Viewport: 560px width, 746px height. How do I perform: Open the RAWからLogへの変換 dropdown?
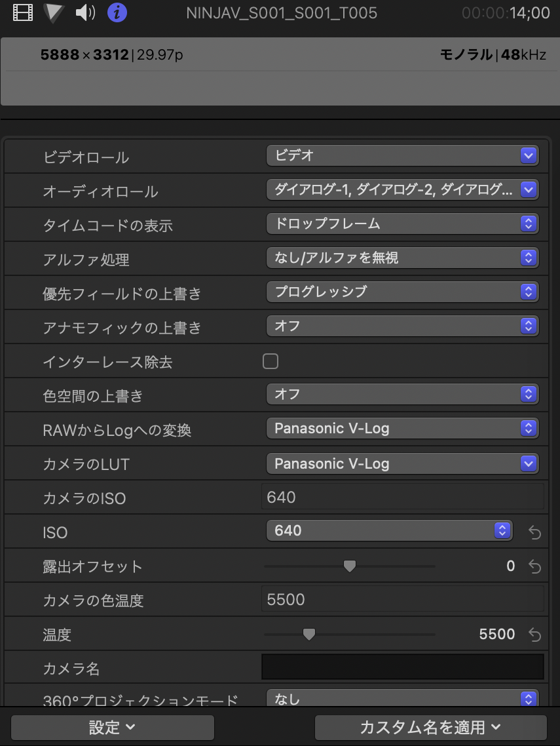[x=402, y=429]
